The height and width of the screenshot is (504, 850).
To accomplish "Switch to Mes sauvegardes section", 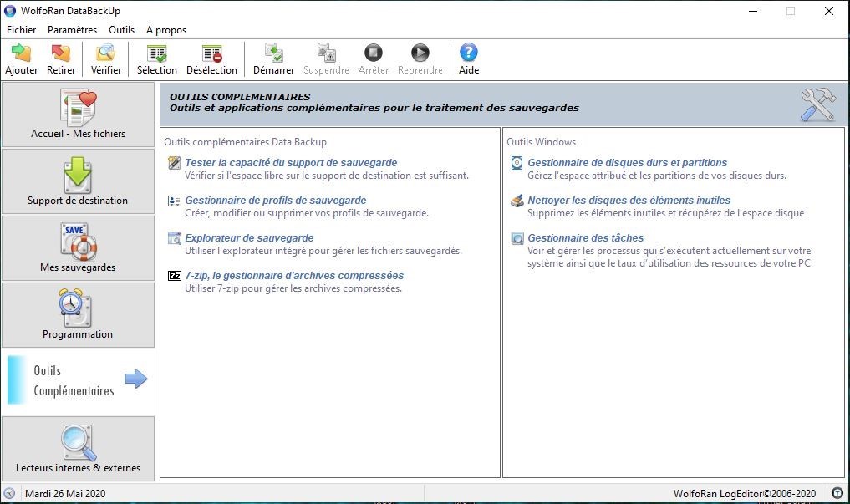I will 78,248.
